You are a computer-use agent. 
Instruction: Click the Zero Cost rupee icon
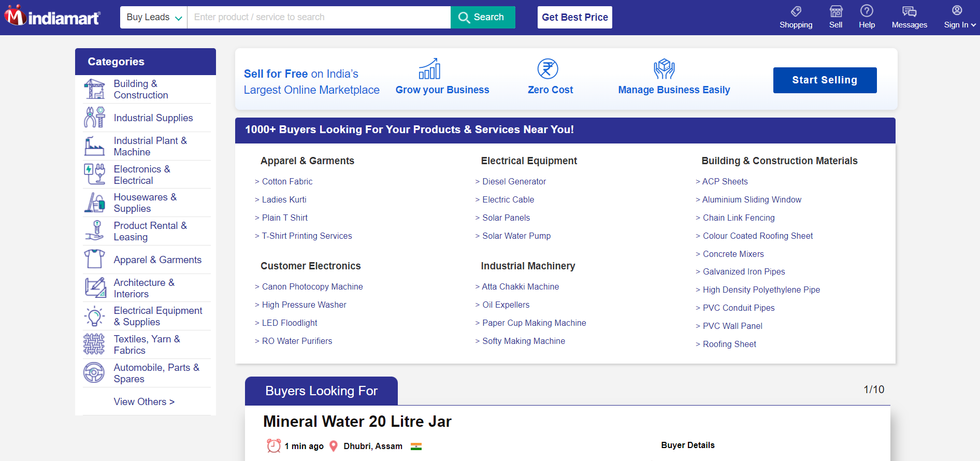pos(547,69)
